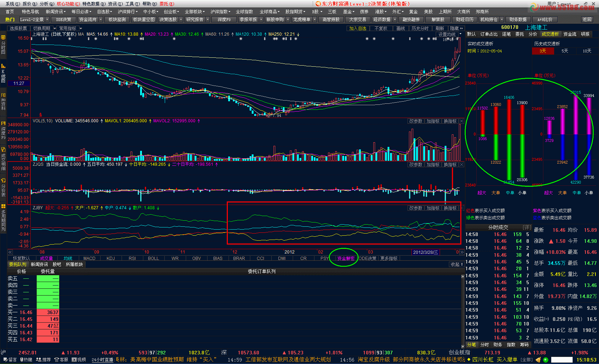Click the 返回 button
Viewport: 599px width, 364px height.
tap(587, 20)
